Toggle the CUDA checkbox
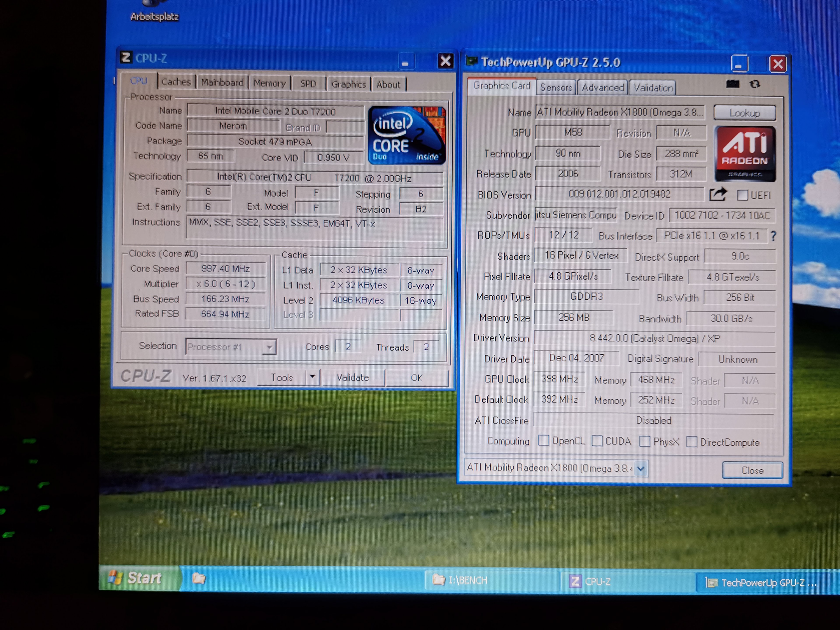Image resolution: width=840 pixels, height=630 pixels. click(x=597, y=441)
